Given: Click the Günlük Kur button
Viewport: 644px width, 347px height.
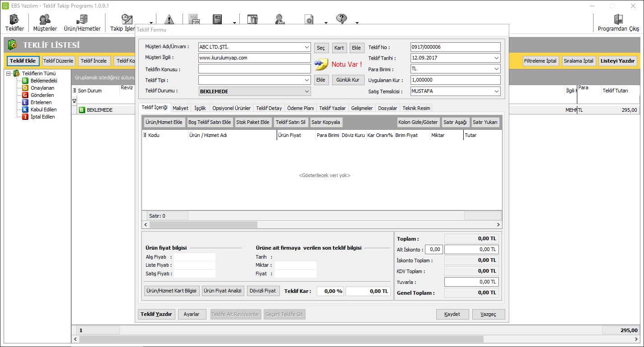Looking at the screenshot, I should [x=348, y=80].
